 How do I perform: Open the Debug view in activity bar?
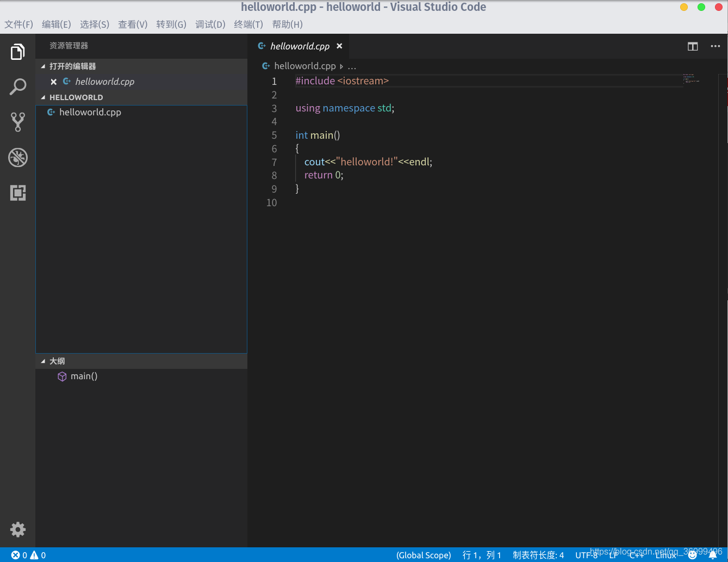(17, 158)
